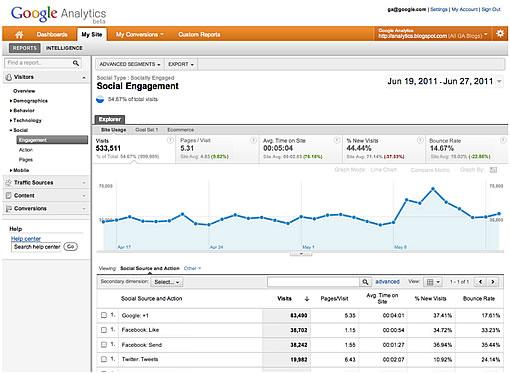Open the table View type dropdown
510x374 pixels.
coord(433,282)
